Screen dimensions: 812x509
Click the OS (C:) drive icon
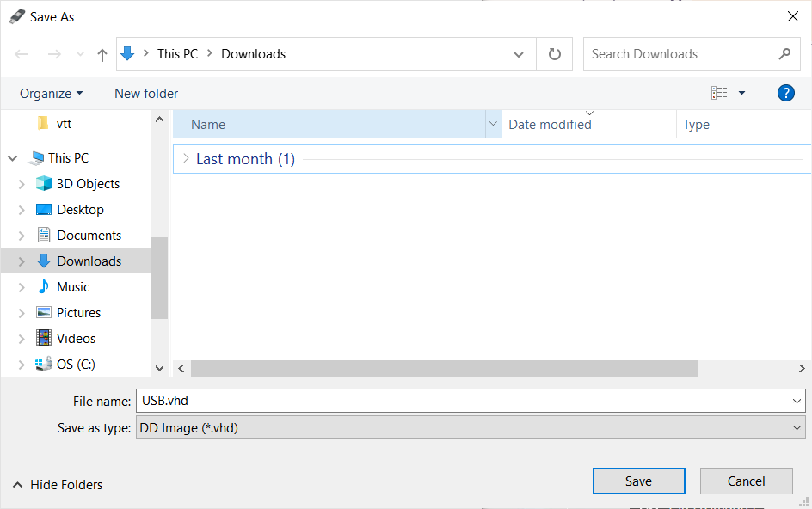(x=43, y=364)
